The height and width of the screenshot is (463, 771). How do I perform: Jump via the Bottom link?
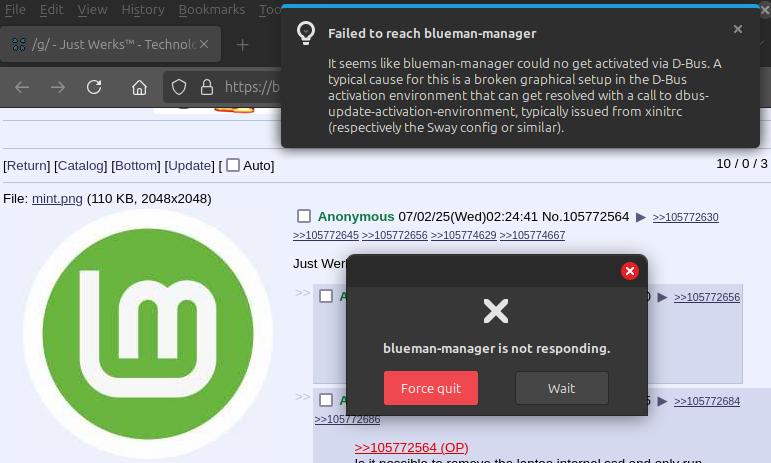(x=136, y=166)
